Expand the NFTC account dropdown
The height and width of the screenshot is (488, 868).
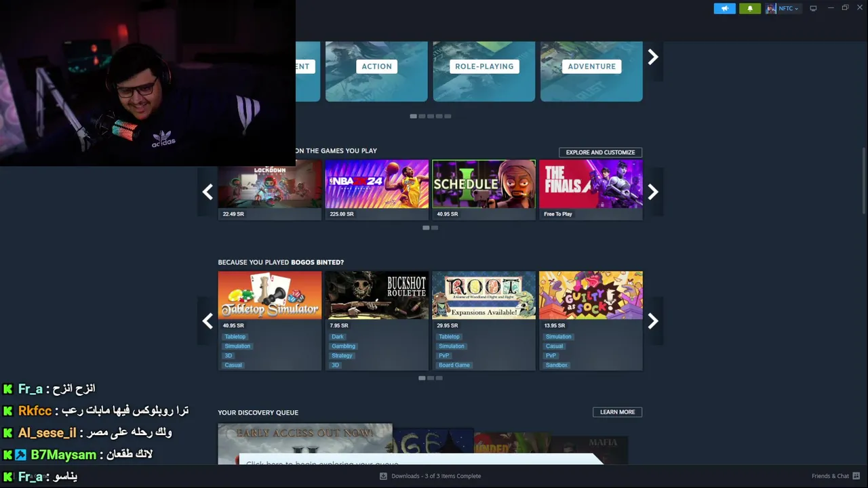tap(789, 8)
